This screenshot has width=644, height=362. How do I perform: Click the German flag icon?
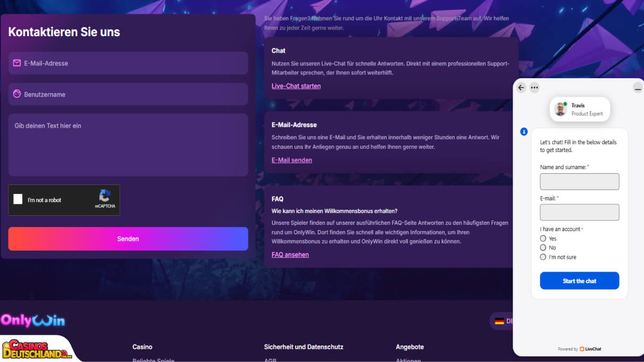(499, 321)
